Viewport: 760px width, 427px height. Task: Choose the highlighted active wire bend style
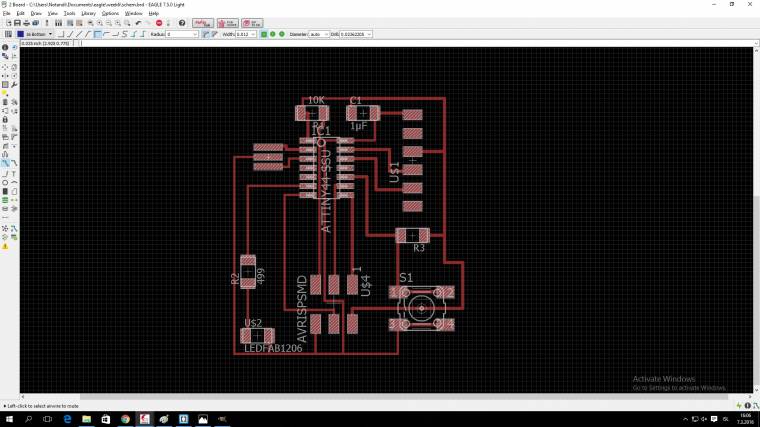click(x=97, y=34)
